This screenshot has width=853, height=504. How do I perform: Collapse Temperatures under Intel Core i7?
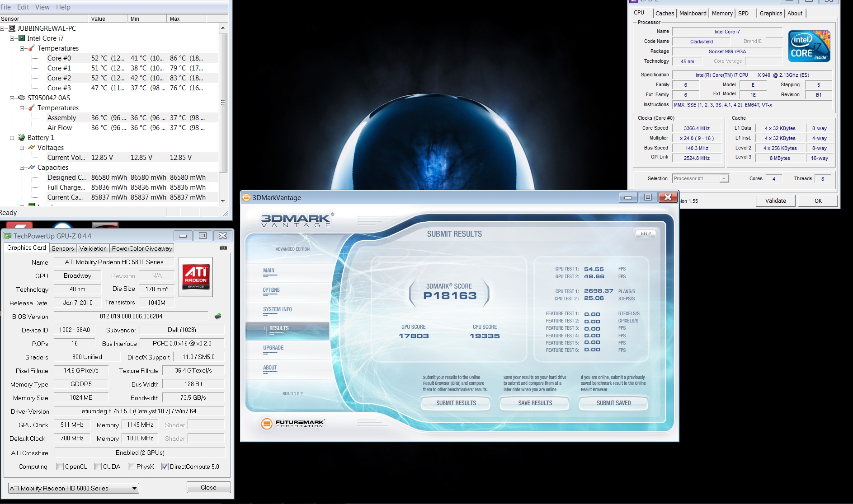pyautogui.click(x=22, y=48)
